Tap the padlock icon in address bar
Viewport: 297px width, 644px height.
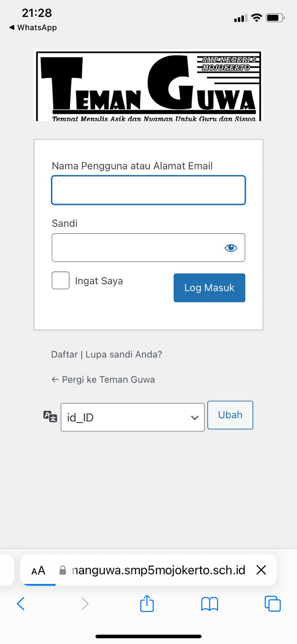(x=63, y=570)
